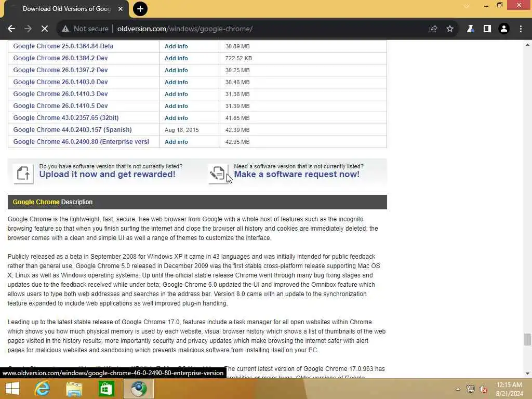Launch Internet Explorer from the taskbar
This screenshot has height=399, width=532.
click(x=43, y=389)
